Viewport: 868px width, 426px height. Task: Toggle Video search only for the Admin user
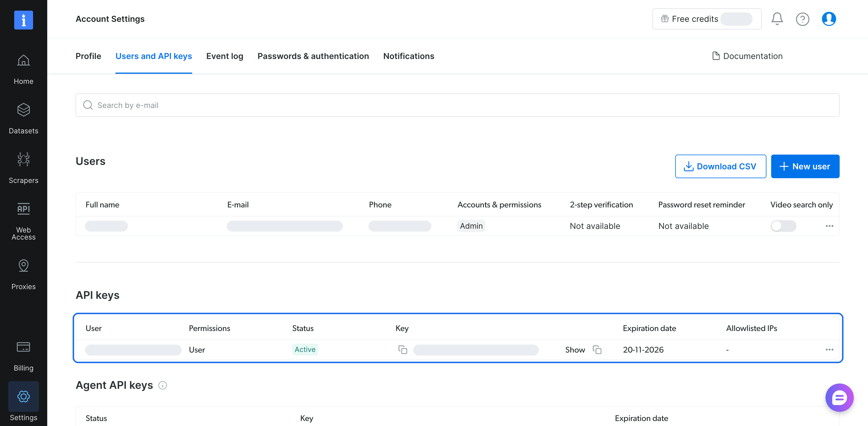[x=784, y=226]
